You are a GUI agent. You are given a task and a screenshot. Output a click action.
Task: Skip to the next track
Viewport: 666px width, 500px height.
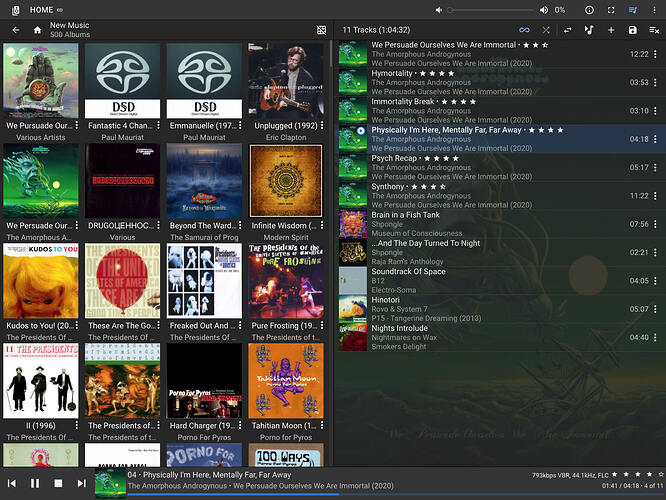[82, 483]
